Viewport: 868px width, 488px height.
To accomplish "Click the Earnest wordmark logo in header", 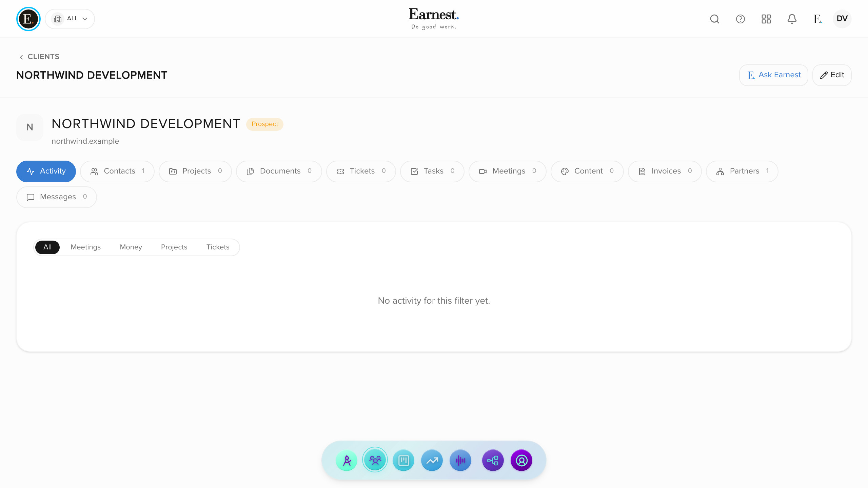I will (x=434, y=18).
